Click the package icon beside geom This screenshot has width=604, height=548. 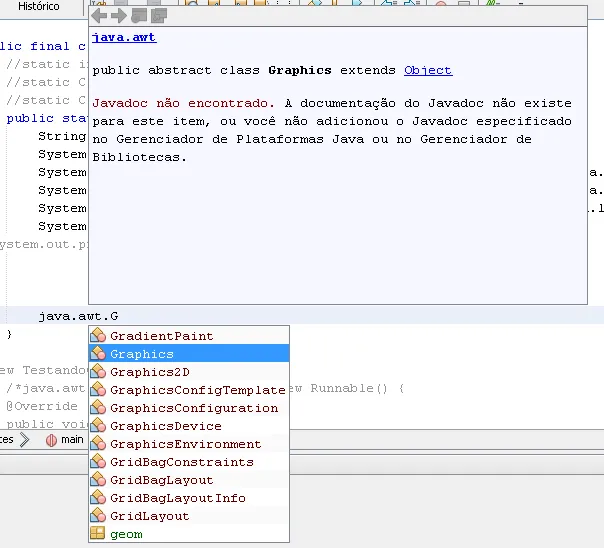(98, 534)
